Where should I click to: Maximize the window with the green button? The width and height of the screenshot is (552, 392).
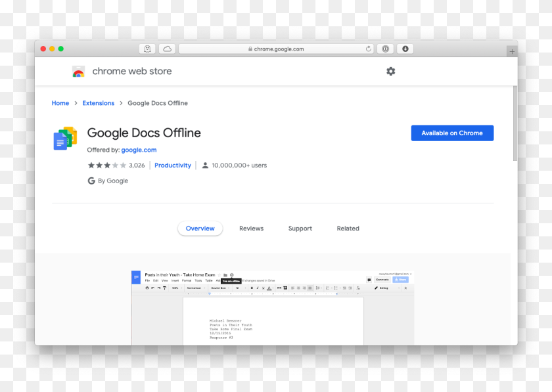tap(61, 49)
